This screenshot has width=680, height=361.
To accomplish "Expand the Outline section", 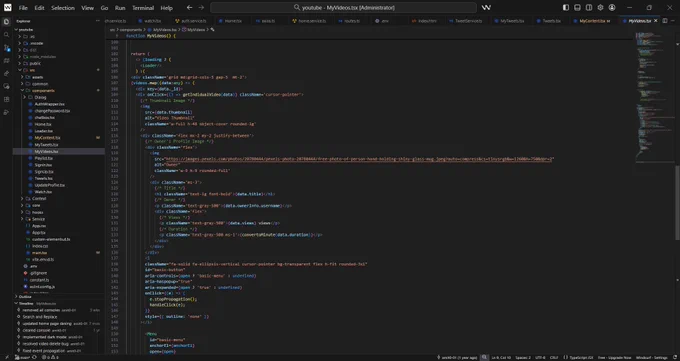I will 59,297.
